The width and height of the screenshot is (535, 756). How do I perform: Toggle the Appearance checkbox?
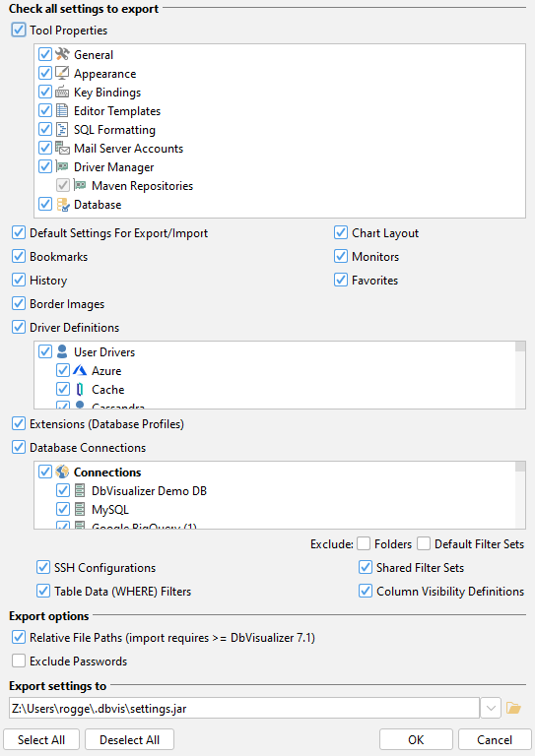coord(45,73)
